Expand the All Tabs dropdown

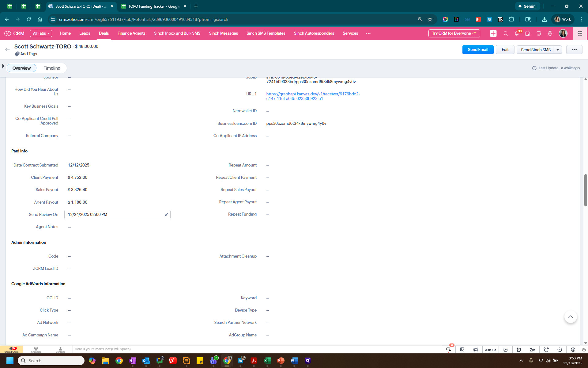point(41,33)
